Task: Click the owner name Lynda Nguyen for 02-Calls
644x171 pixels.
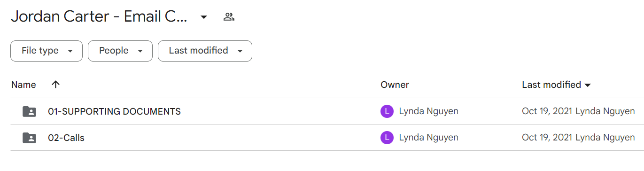Action: (x=428, y=138)
